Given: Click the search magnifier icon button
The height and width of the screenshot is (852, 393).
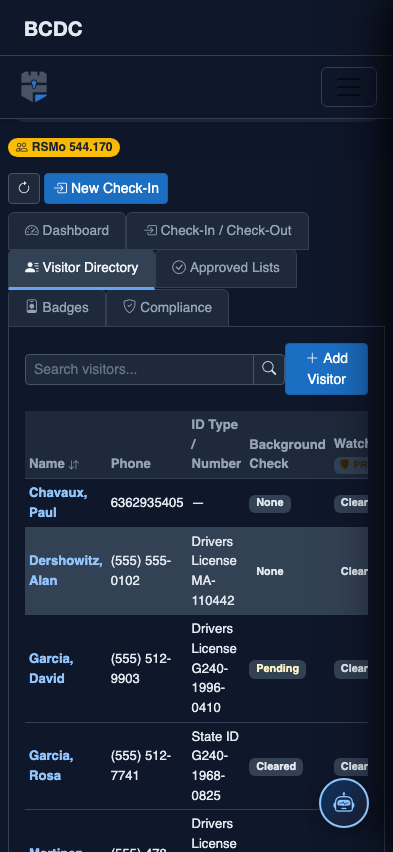Looking at the screenshot, I should [269, 369].
